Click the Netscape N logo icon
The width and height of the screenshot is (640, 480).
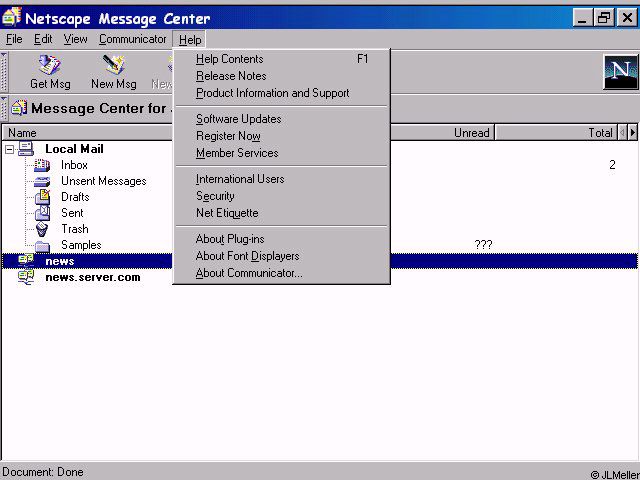pos(620,72)
